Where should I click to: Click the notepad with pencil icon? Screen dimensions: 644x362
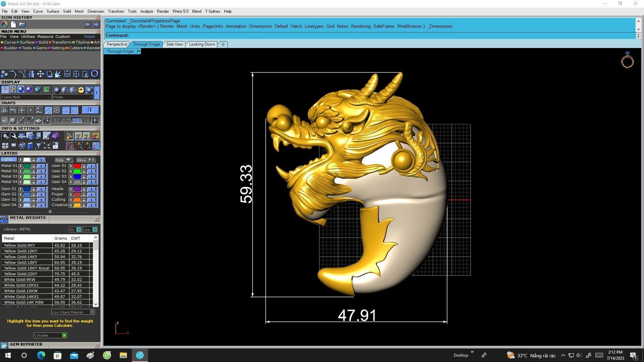(x=47, y=136)
